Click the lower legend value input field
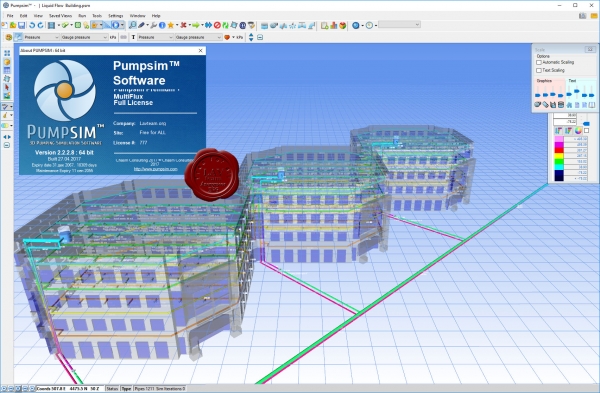The width and height of the screenshot is (600, 393). pos(565,122)
